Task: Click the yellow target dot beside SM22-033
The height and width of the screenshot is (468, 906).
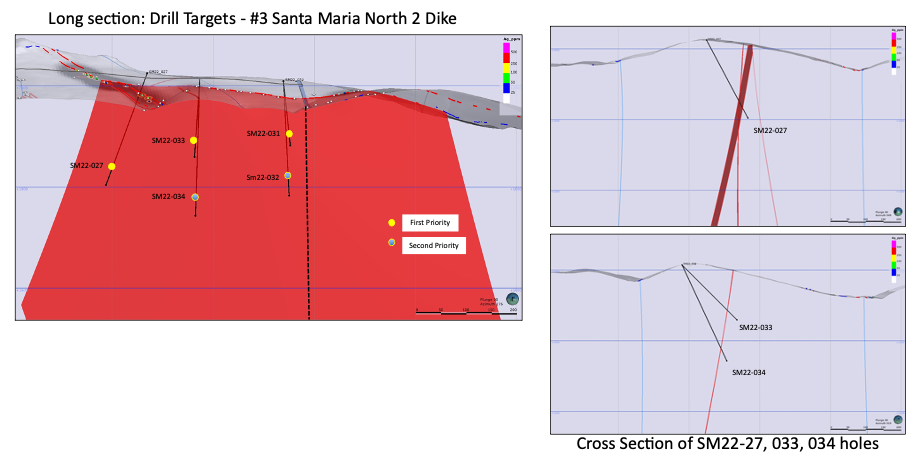Action: [194, 140]
